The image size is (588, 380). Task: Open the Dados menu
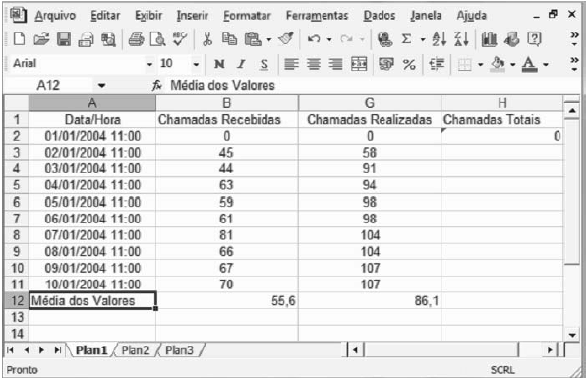(380, 16)
